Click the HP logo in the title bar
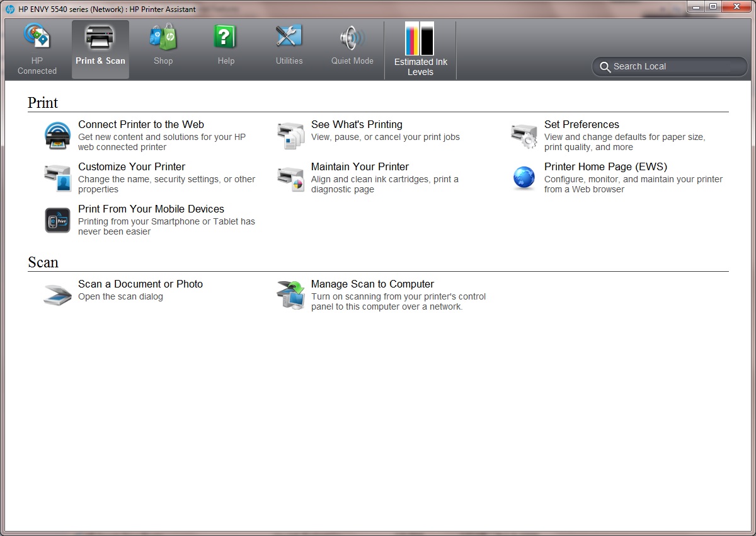 click(x=10, y=9)
